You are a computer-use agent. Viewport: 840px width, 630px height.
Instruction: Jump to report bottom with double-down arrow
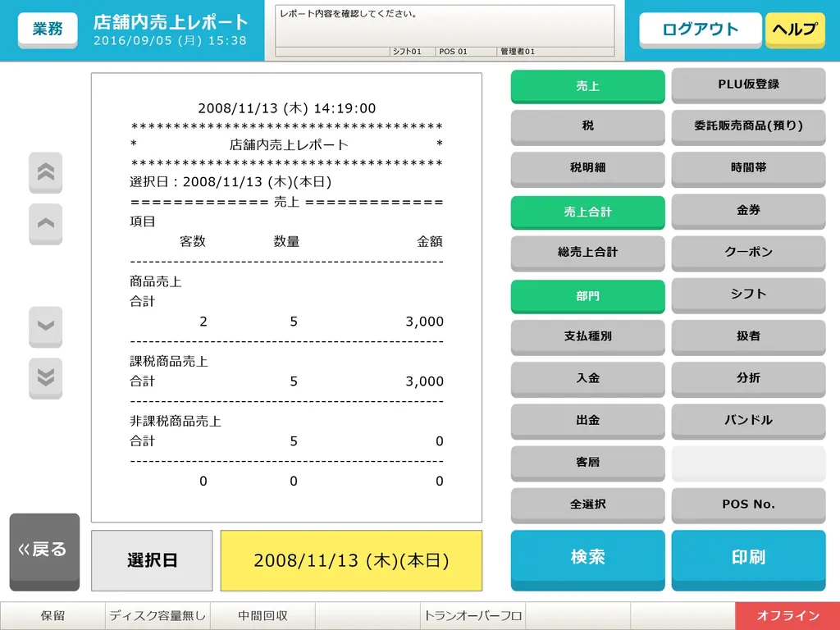[46, 377]
